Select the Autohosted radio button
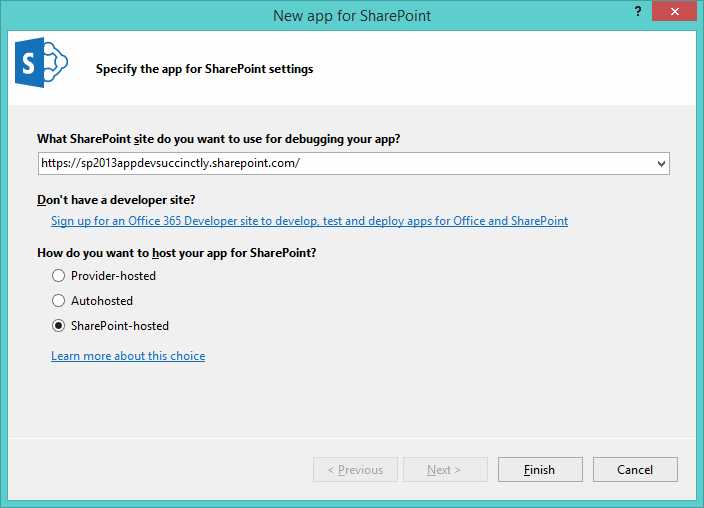 coord(58,300)
